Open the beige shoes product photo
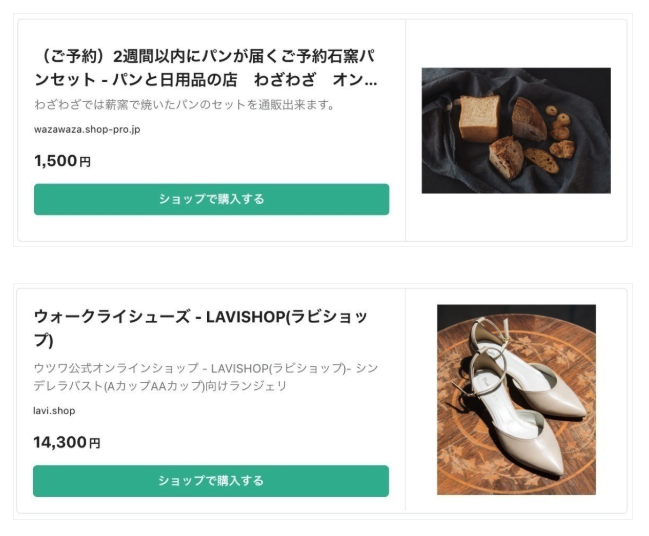The width and height of the screenshot is (649, 536). tap(516, 399)
